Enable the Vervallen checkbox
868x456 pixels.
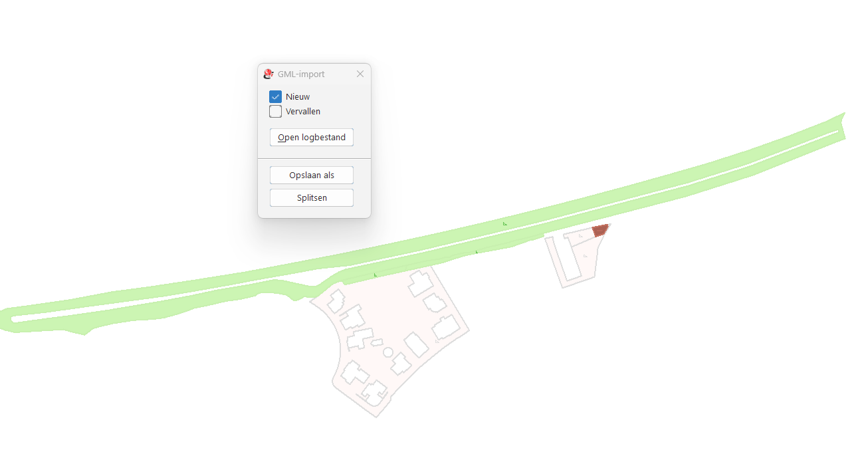(x=275, y=111)
